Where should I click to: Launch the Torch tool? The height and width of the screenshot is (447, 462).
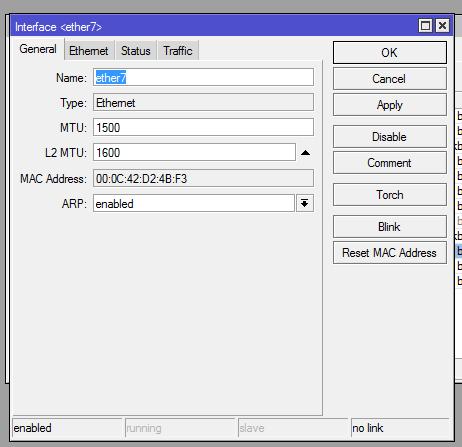(390, 195)
